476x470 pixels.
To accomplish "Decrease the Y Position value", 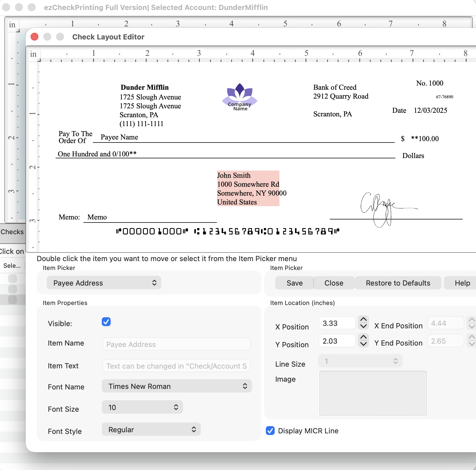I will [x=363, y=344].
